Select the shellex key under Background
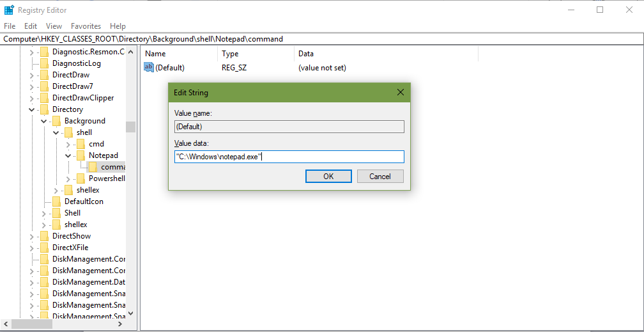The height and width of the screenshot is (332, 644). [x=88, y=190]
